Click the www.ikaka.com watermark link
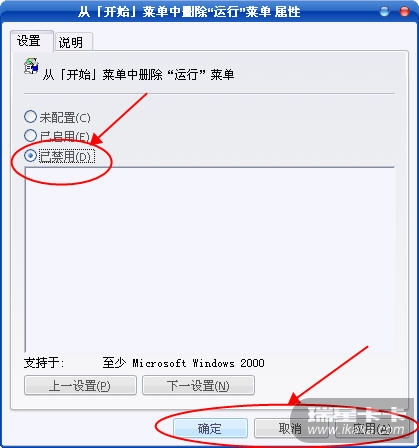This screenshot has height=448, width=419. [355, 430]
